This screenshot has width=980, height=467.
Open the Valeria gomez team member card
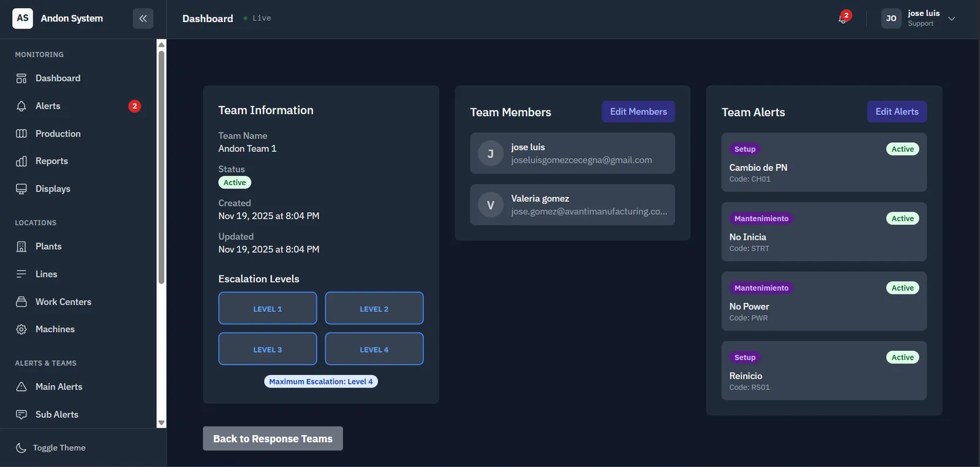(x=573, y=205)
